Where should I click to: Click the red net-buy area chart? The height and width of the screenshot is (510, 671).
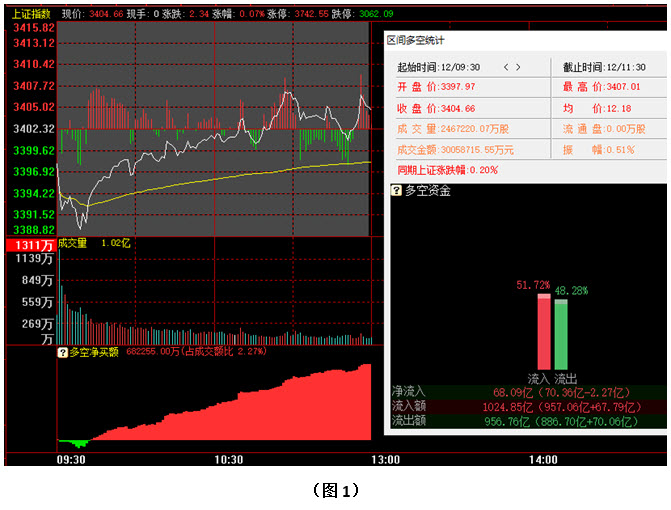[257, 411]
